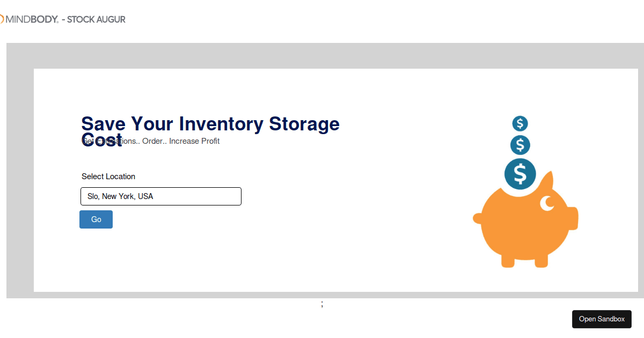The height and width of the screenshot is (338, 644).
Task: Click the largest dollar coin icon
Action: click(x=520, y=174)
